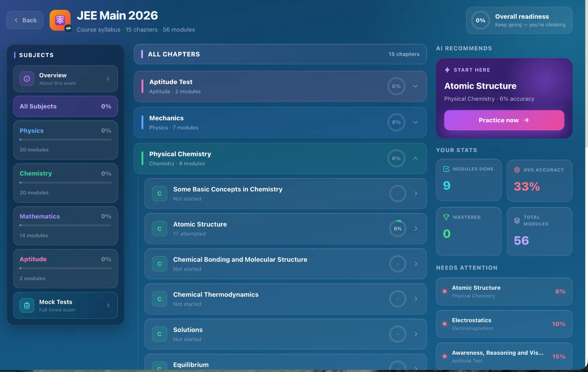Open Chemical Bonding and Molecular Structure arrow
Screen dimensions: 588x372
point(416,264)
